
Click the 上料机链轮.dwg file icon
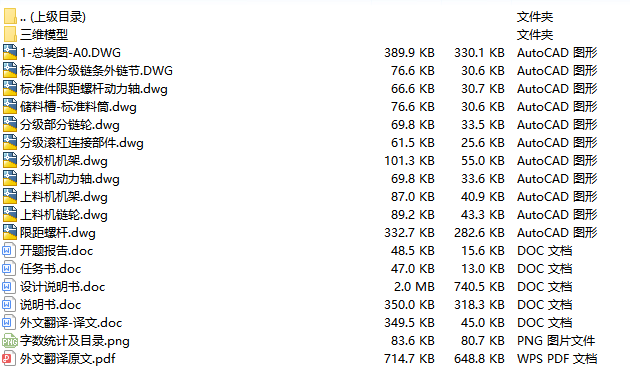point(10,215)
